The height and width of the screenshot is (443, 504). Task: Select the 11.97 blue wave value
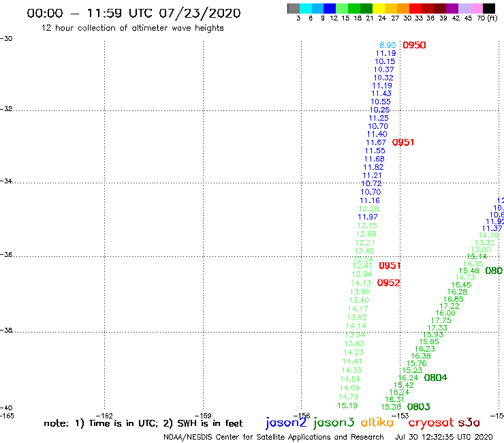[368, 217]
